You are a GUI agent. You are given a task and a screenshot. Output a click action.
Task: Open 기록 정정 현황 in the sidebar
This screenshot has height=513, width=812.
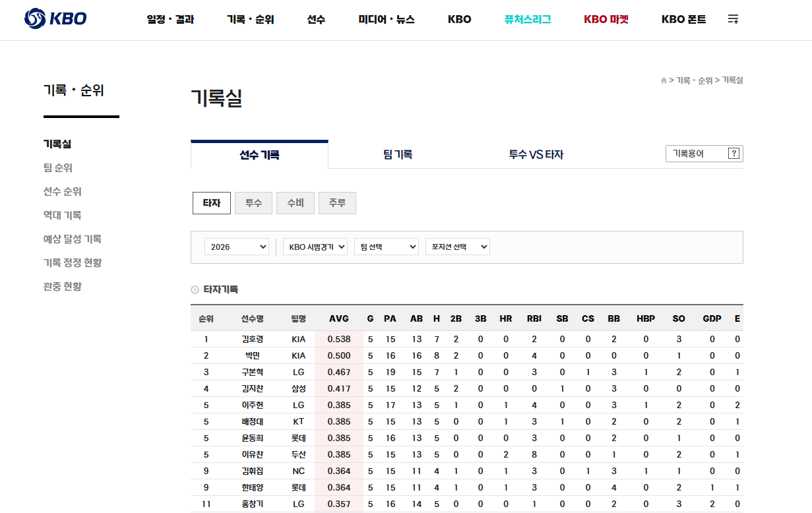click(x=73, y=262)
